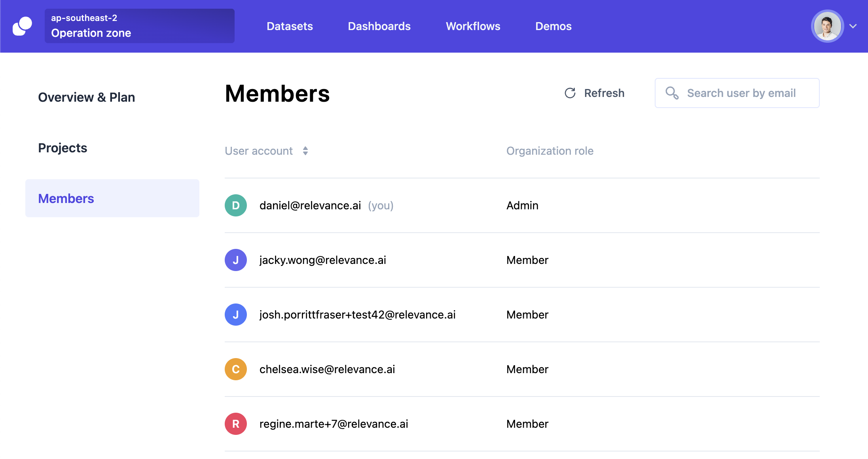The width and height of the screenshot is (868, 459).
Task: Open the ap-southeast-2 Operation zone selector
Action: pyautogui.click(x=139, y=26)
